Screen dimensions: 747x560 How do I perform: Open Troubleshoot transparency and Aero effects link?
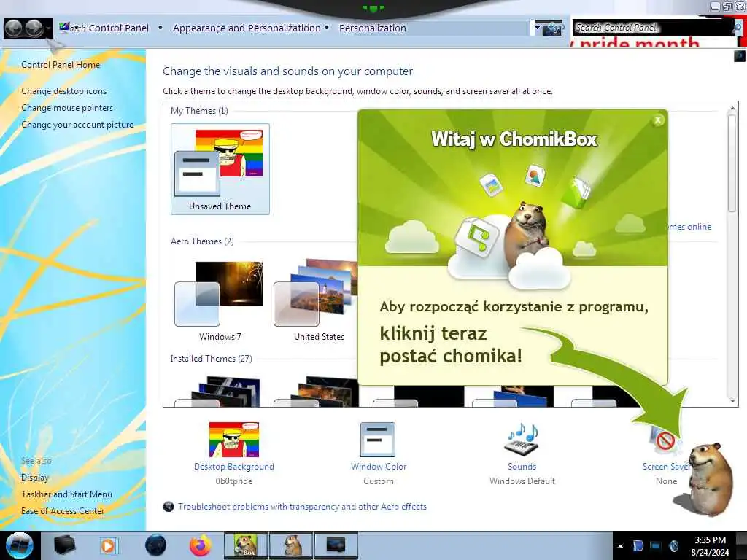tap(303, 507)
